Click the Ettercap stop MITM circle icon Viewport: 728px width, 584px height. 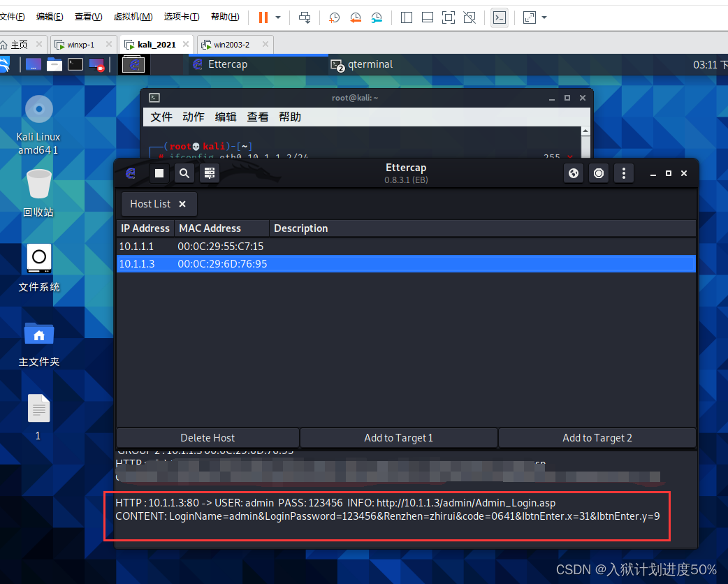pyautogui.click(x=599, y=173)
